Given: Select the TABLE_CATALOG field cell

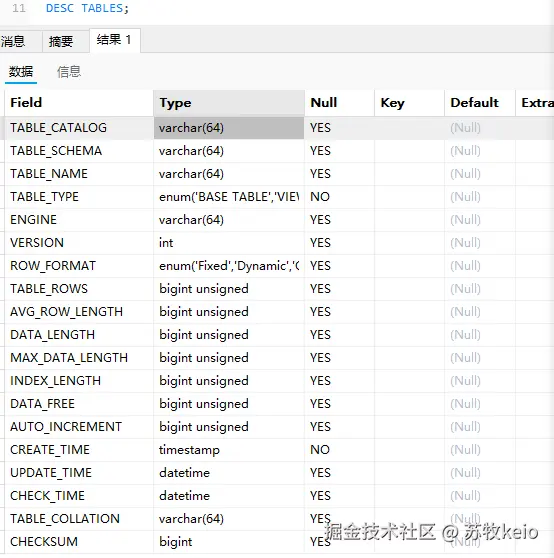Looking at the screenshot, I should click(x=79, y=128).
